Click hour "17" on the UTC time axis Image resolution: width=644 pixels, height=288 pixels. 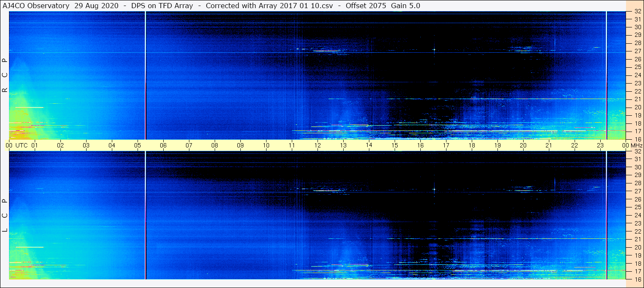[x=446, y=145]
